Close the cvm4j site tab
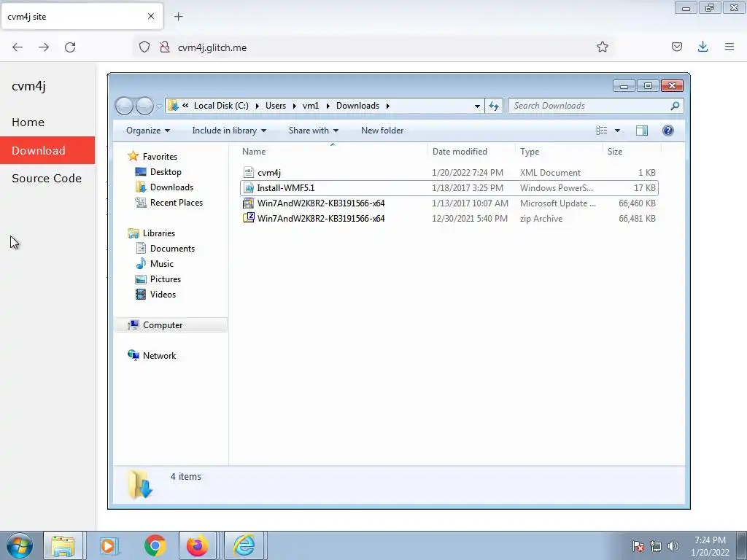The width and height of the screenshot is (747, 560). coord(151,16)
